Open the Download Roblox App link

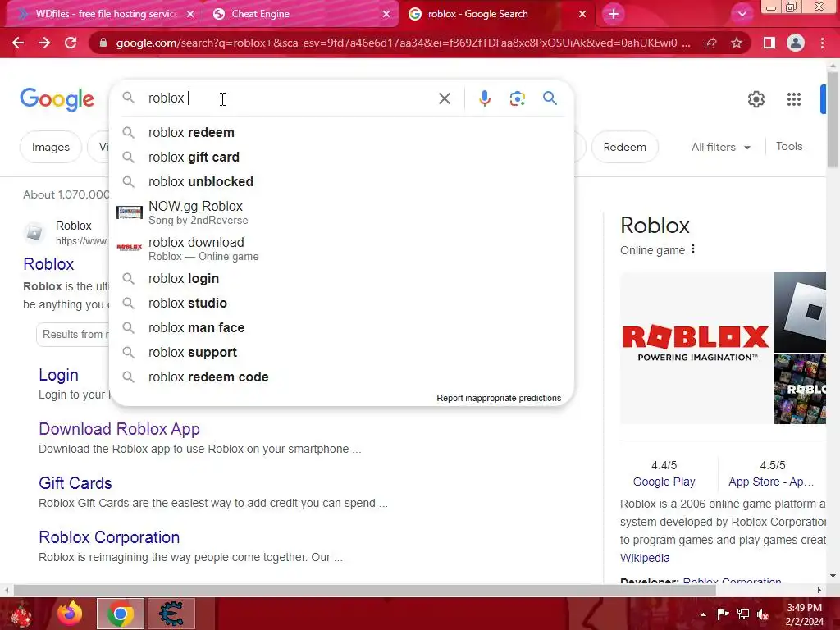tap(120, 429)
